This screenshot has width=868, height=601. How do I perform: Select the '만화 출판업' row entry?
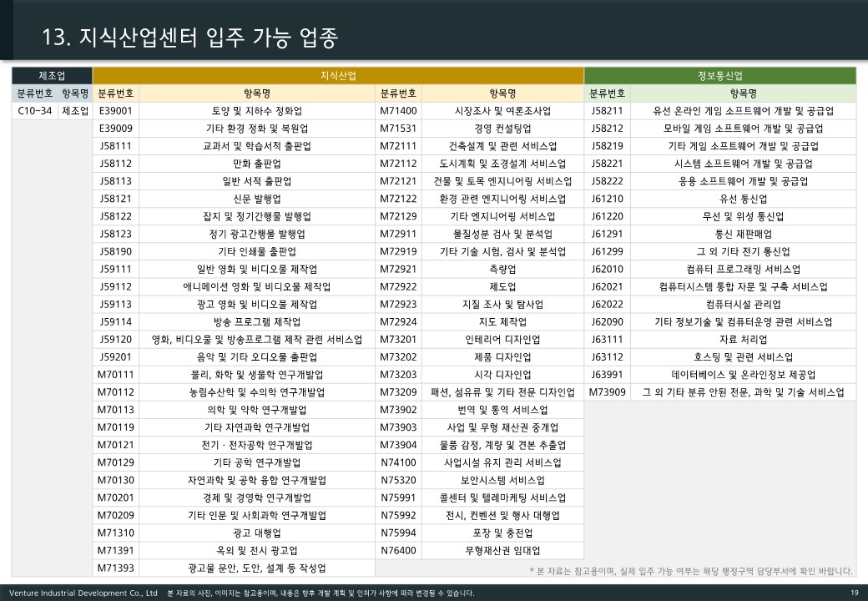(x=256, y=164)
